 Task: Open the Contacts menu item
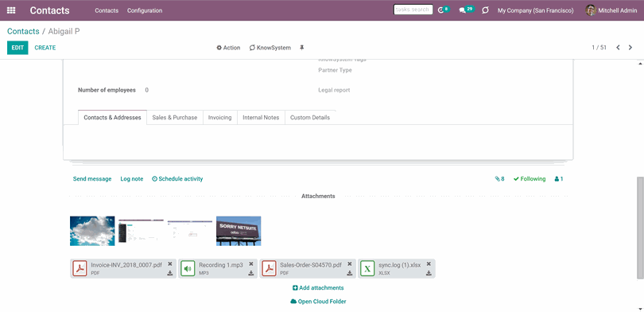click(x=107, y=10)
